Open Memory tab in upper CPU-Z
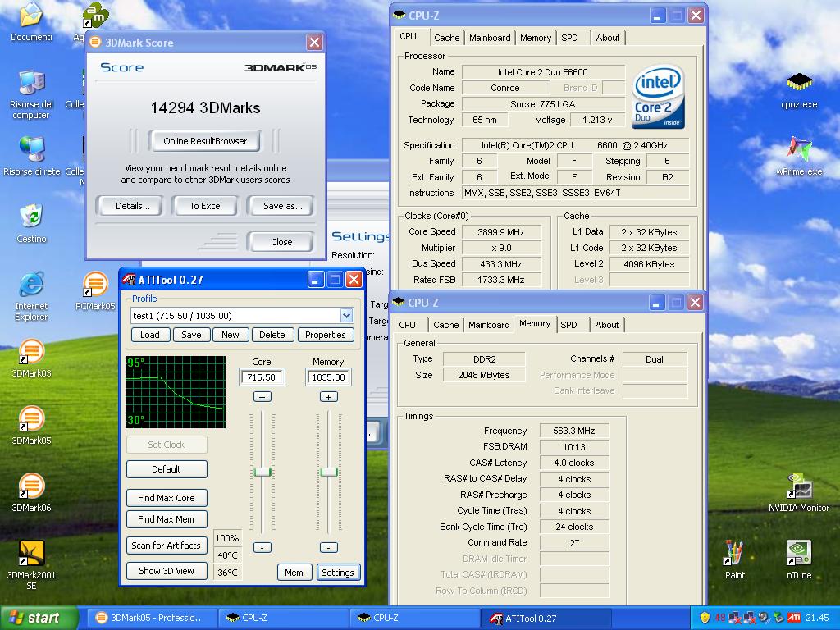840x630 pixels. [x=535, y=38]
